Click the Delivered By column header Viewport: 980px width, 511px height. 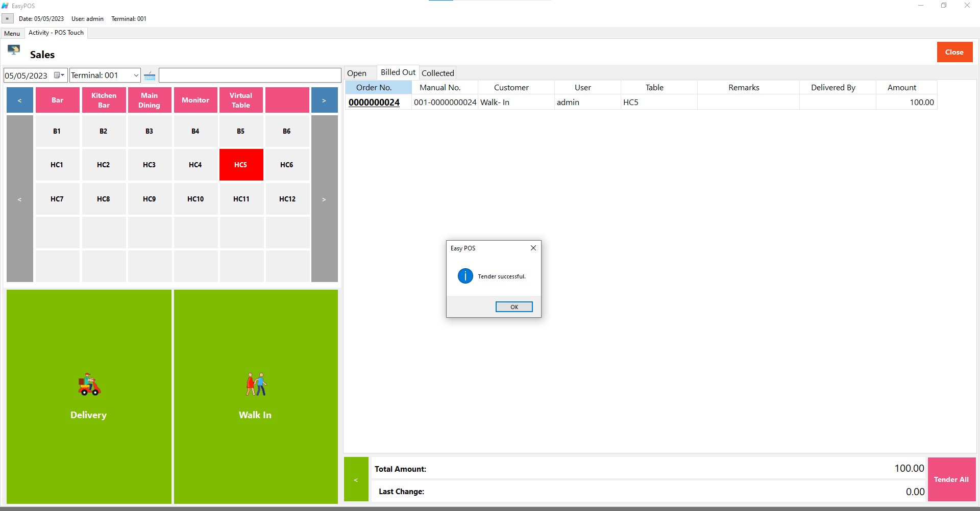coord(838,88)
